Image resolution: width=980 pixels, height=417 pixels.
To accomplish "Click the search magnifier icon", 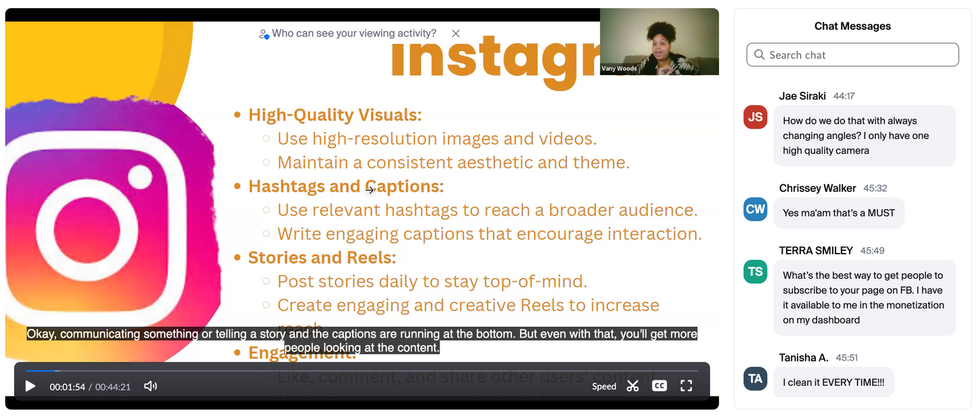I will pyautogui.click(x=759, y=55).
